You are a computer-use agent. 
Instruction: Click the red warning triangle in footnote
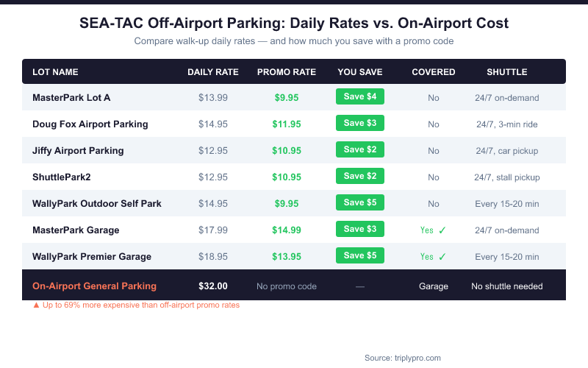36,305
